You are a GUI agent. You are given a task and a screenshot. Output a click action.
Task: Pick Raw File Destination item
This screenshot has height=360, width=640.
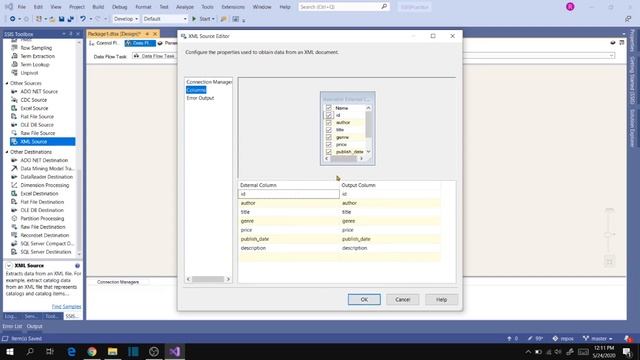pos(43,227)
